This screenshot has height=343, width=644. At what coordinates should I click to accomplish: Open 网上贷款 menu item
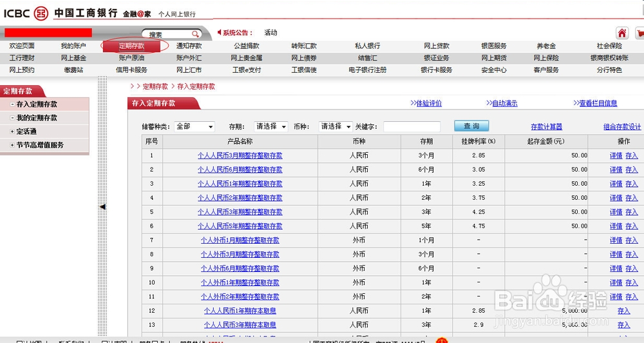pos(437,46)
